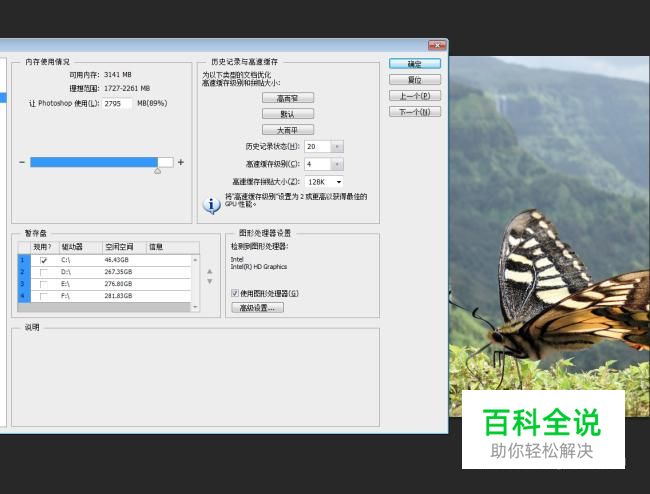Viewport: 650px width, 494px height.
Task: Uncheck the C:\ scratch disk checkbox
Action: tap(44, 260)
